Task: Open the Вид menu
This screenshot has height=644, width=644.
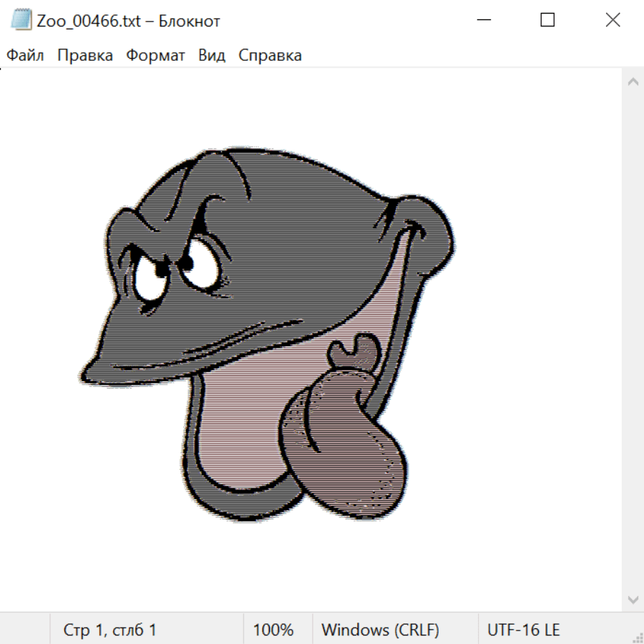Action: pos(212,56)
